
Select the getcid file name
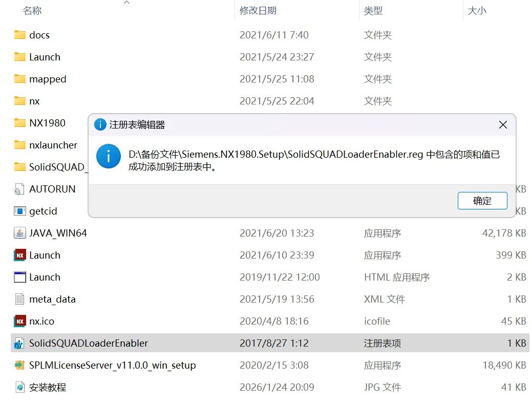[x=43, y=211]
